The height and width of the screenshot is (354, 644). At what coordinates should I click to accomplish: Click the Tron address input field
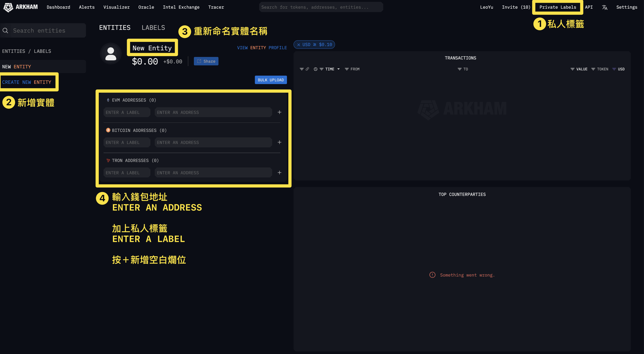213,173
